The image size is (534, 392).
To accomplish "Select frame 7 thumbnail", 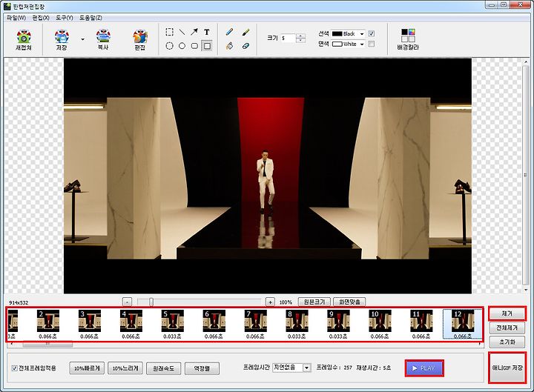I will [x=256, y=321].
